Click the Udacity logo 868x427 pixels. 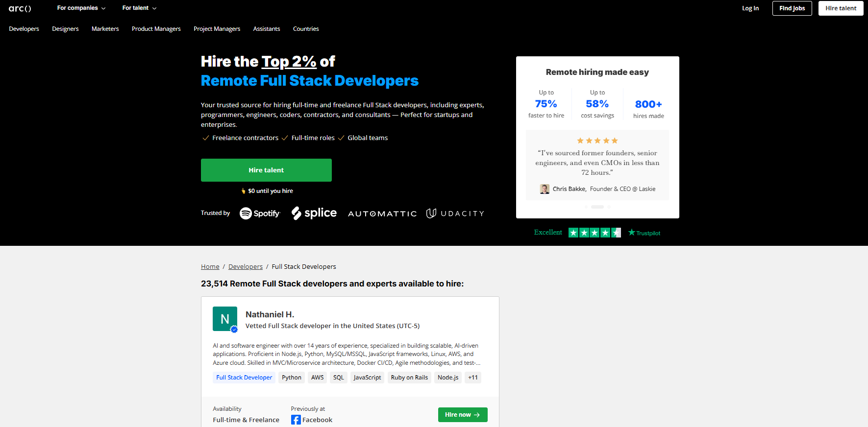(455, 213)
